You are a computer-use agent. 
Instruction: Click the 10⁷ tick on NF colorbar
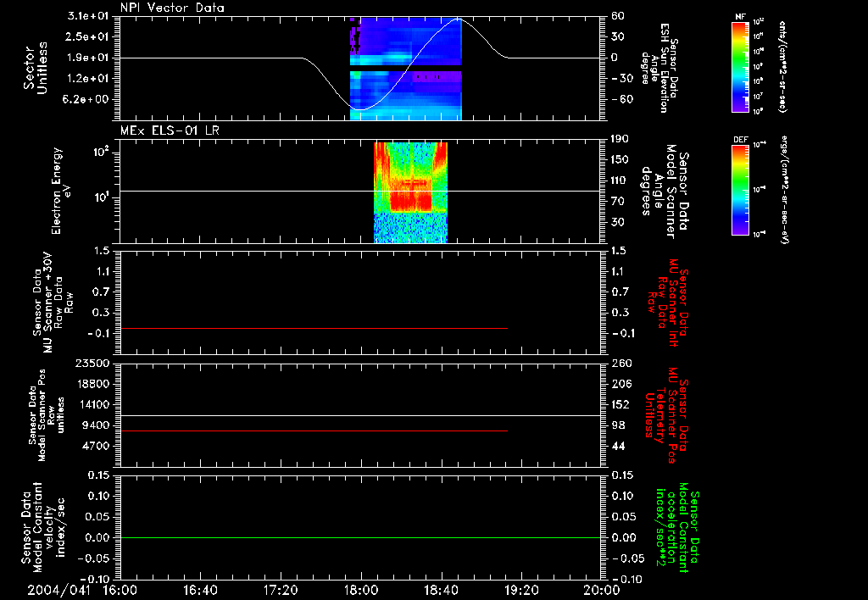(x=759, y=97)
